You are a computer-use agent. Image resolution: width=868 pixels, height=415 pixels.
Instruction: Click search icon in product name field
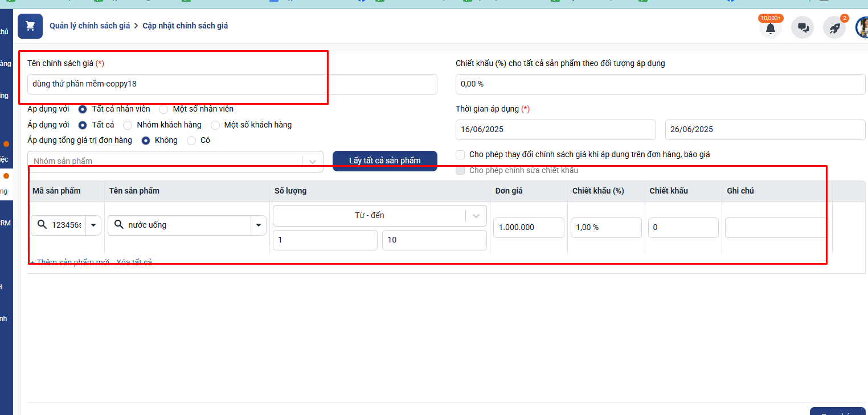tap(118, 225)
